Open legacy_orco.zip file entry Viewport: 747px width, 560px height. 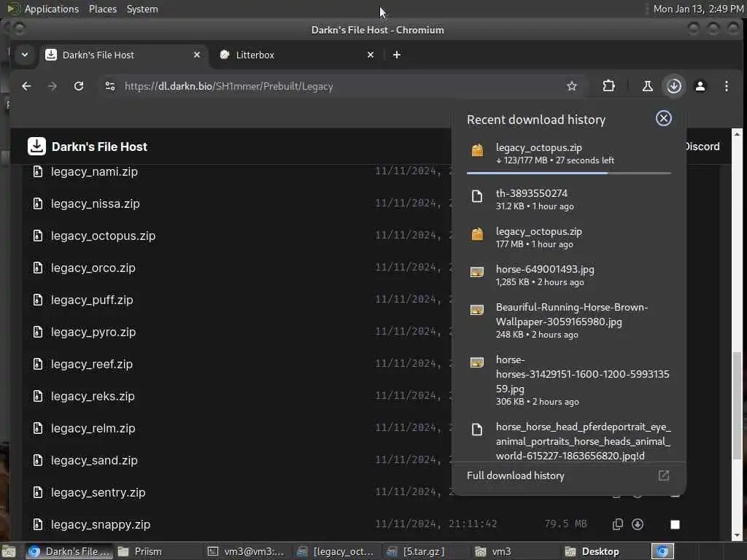(x=93, y=268)
